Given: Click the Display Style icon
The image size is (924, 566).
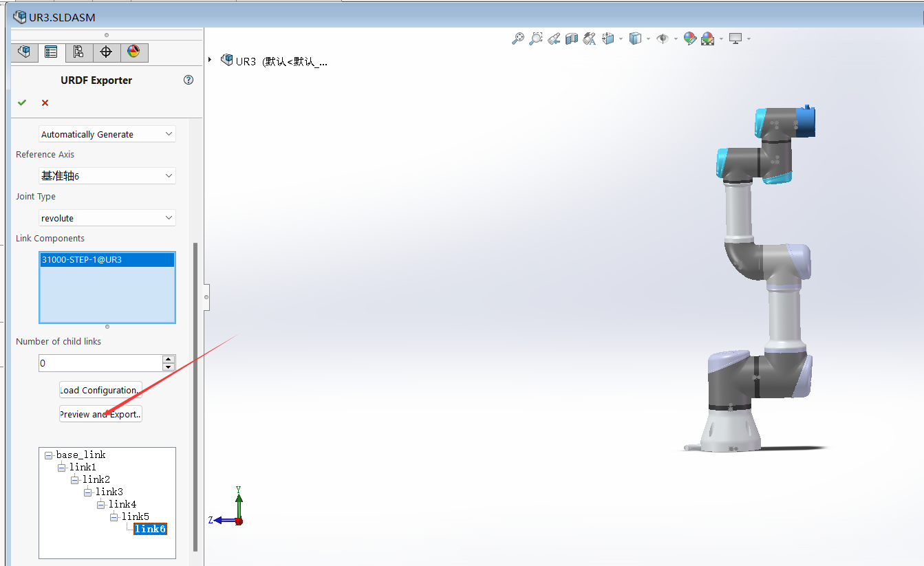Looking at the screenshot, I should pyautogui.click(x=636, y=39).
